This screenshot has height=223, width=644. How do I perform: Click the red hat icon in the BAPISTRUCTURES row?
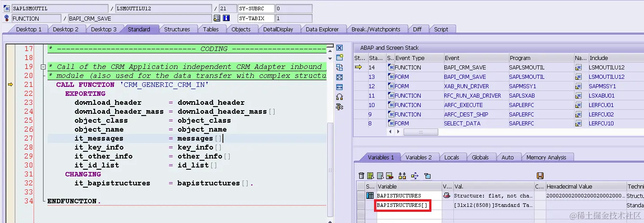pyautogui.click(x=447, y=196)
